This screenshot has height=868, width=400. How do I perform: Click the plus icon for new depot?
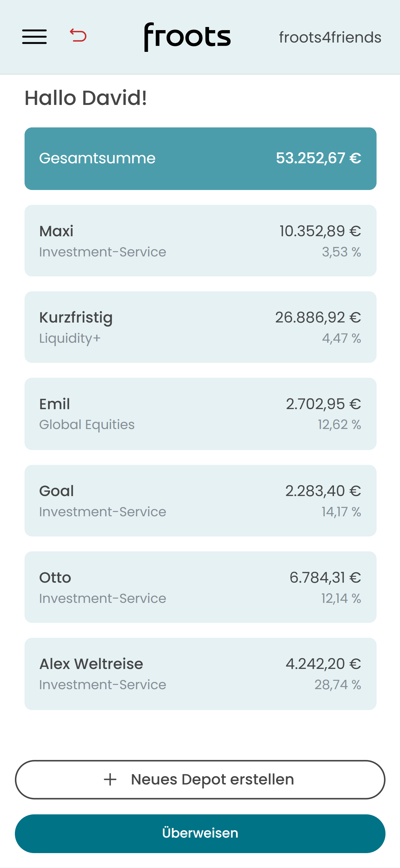click(110, 780)
